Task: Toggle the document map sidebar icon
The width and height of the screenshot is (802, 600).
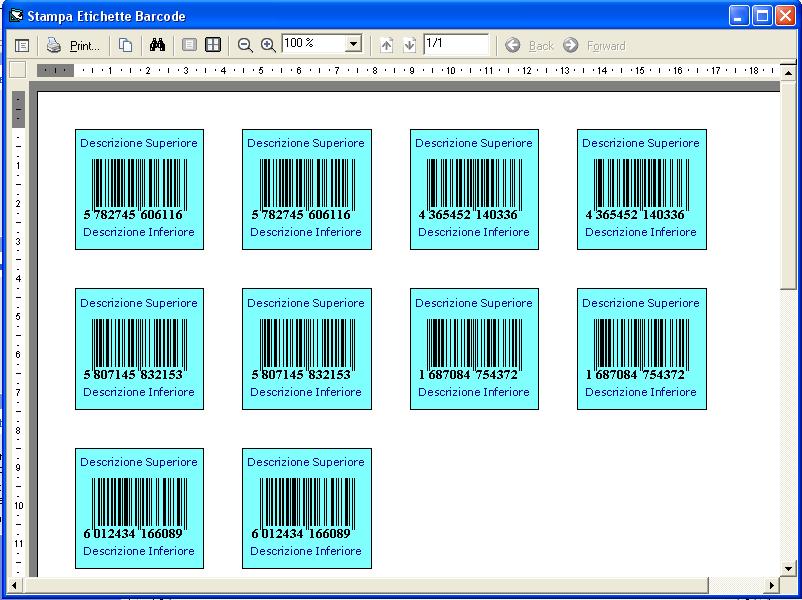Action: click(21, 46)
